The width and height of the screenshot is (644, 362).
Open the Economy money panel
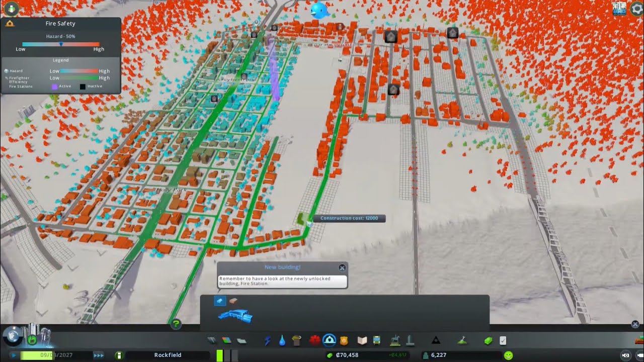[489, 340]
